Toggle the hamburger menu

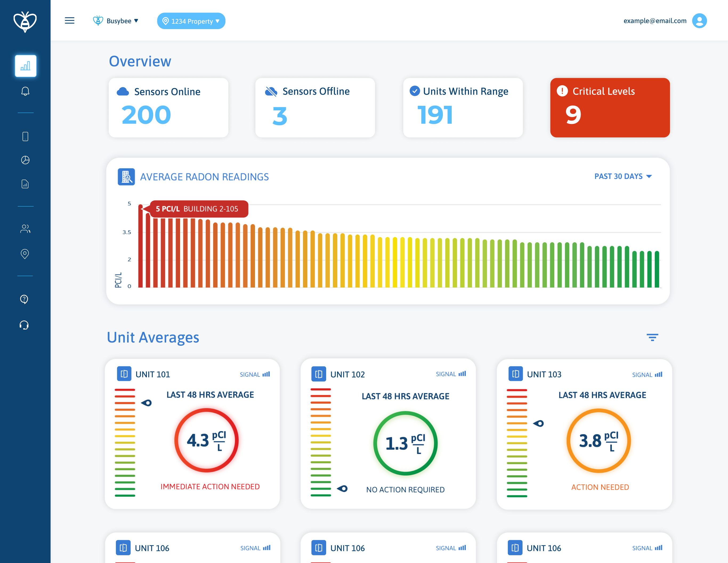click(x=70, y=21)
